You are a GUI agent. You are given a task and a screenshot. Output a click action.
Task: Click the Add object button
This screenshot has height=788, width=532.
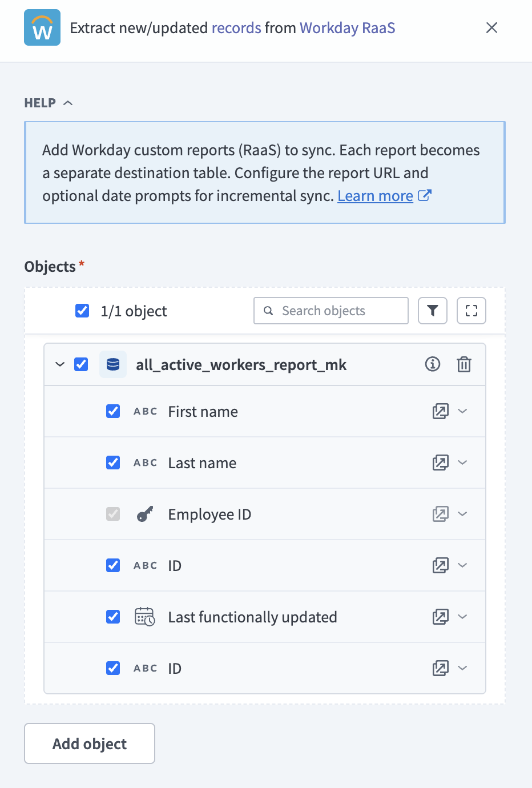90,743
